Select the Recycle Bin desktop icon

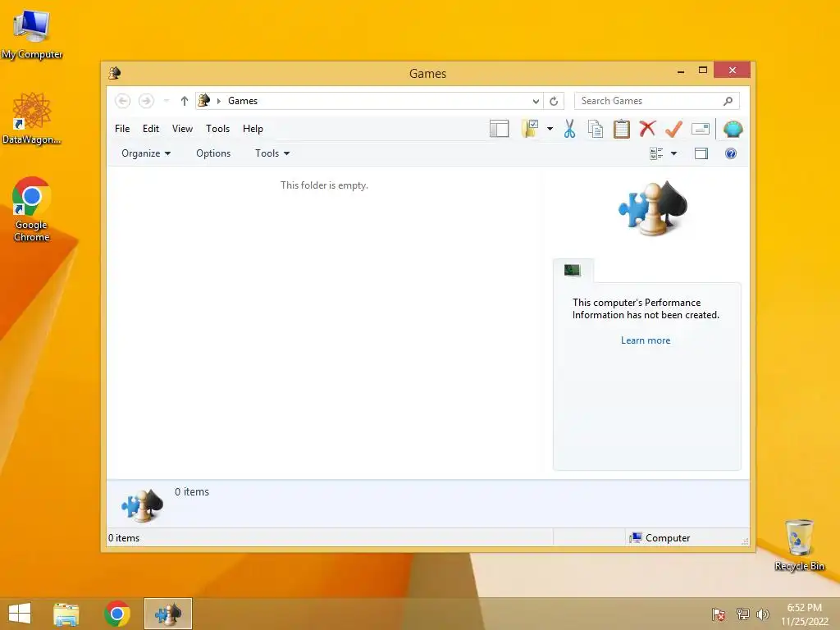799,545
